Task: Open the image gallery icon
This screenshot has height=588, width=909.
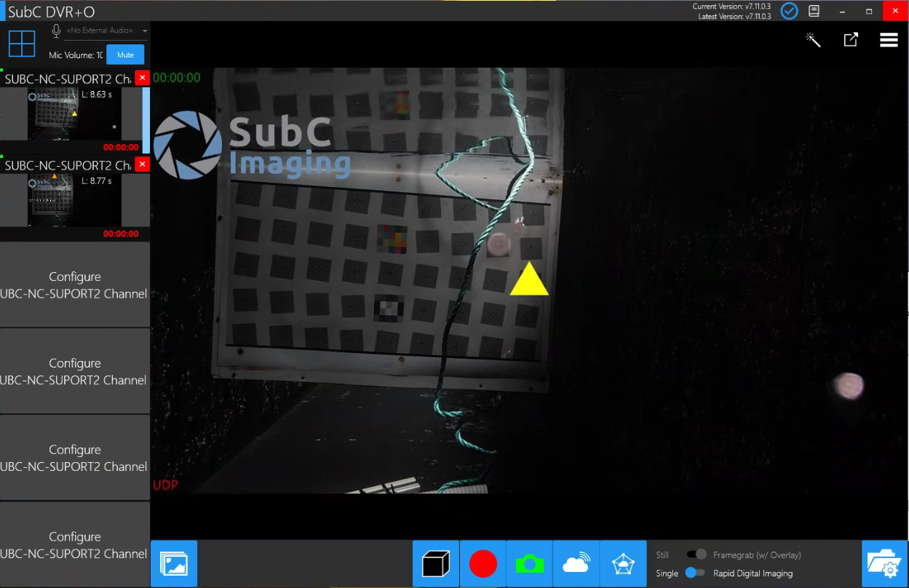Action: click(174, 564)
